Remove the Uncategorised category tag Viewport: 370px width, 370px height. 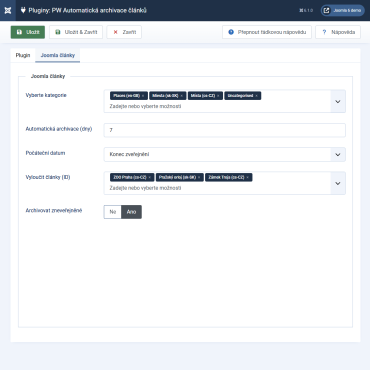coord(256,96)
